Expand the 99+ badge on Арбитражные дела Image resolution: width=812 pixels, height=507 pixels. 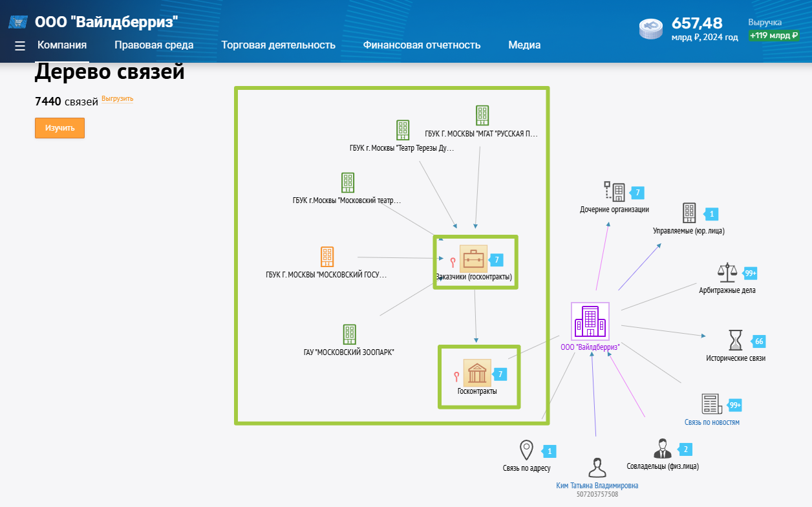click(x=750, y=273)
